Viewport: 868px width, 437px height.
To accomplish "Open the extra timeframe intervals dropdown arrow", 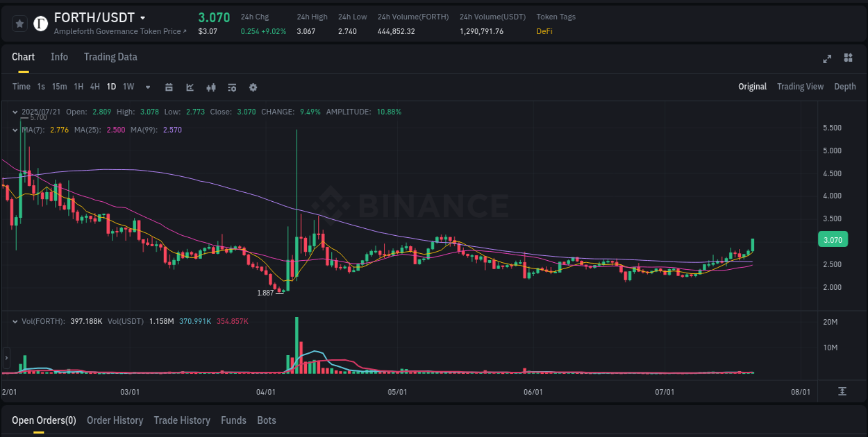I will [147, 87].
